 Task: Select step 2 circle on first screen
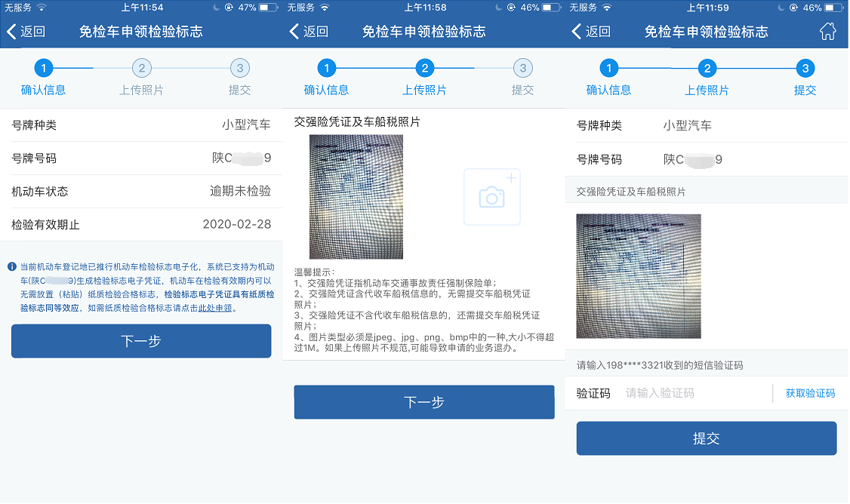pos(141,69)
